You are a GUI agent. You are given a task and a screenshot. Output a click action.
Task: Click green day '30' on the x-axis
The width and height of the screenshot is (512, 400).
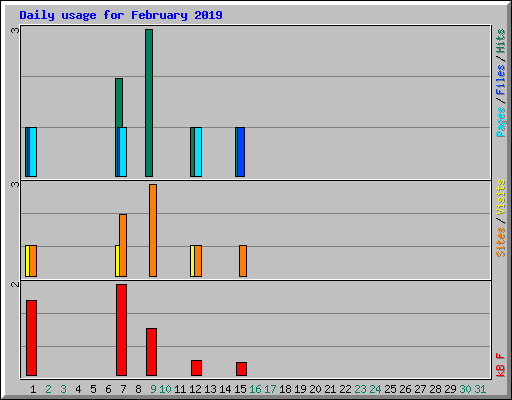point(465,389)
